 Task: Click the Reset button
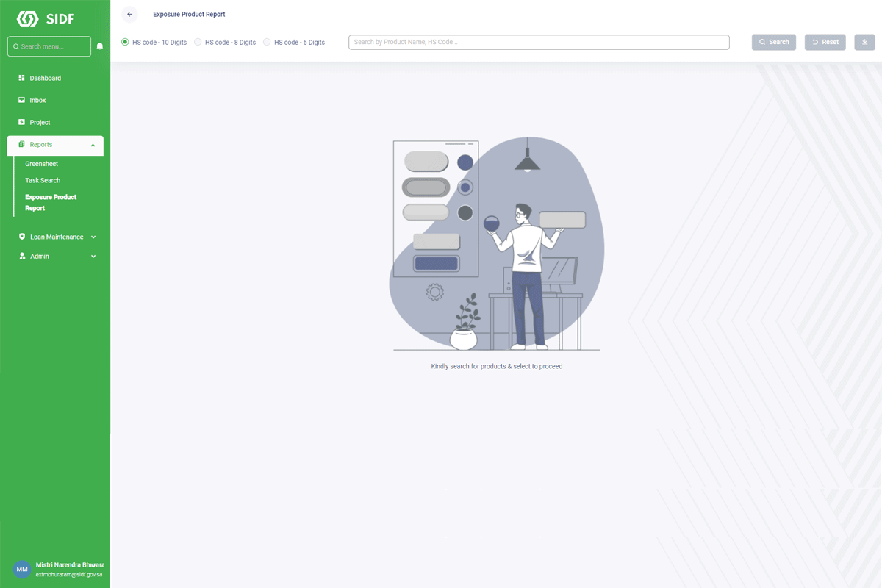[x=825, y=42]
